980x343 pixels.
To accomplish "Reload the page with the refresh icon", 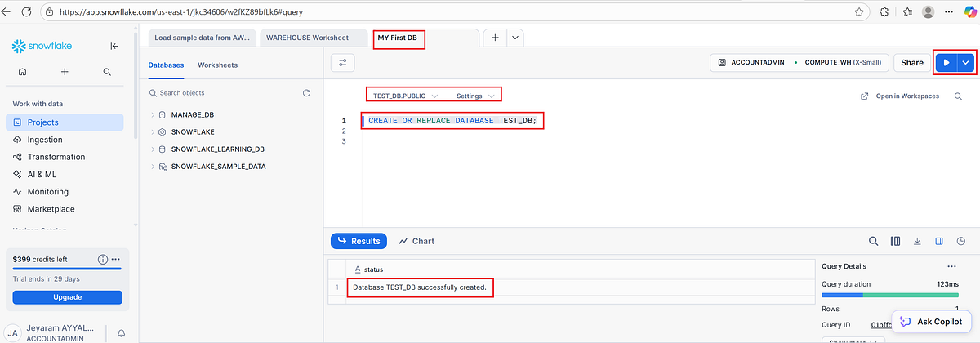I will (x=27, y=12).
